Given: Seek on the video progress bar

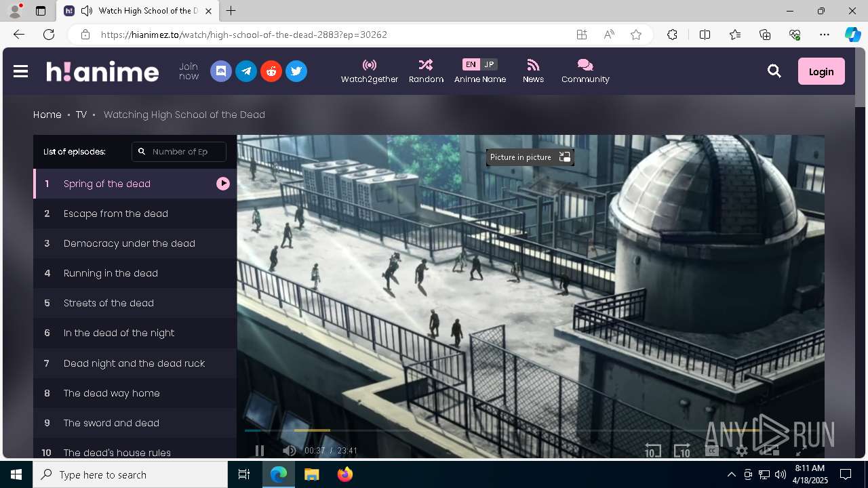Looking at the screenshot, I should pos(530,430).
